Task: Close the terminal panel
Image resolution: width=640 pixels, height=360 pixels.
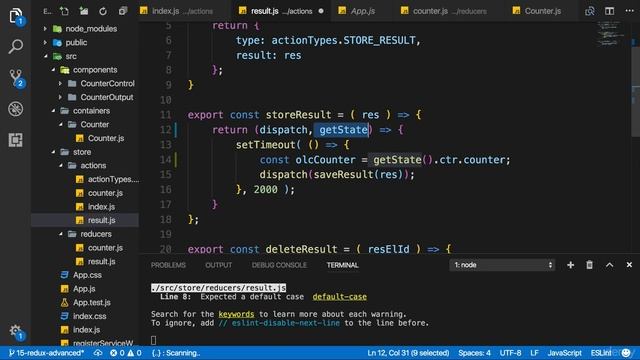Action: click(629, 265)
